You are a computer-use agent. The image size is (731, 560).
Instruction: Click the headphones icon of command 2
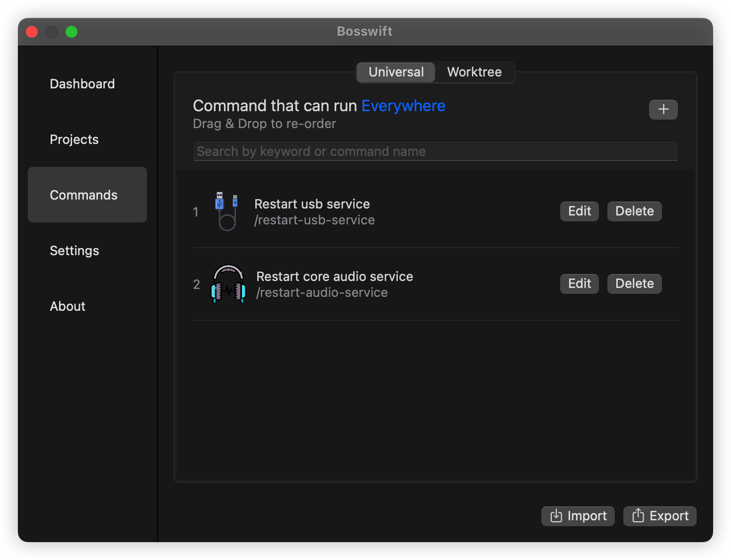[x=228, y=283]
